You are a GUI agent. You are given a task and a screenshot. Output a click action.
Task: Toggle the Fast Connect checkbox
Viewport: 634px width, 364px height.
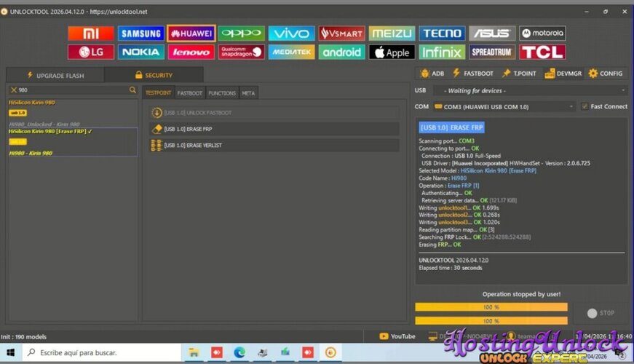[x=585, y=106]
